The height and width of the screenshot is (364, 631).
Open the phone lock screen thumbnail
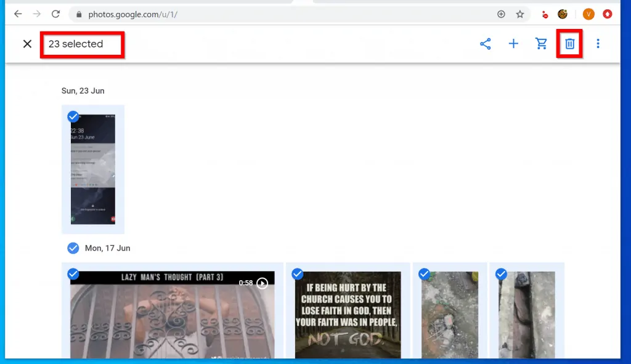(x=93, y=172)
